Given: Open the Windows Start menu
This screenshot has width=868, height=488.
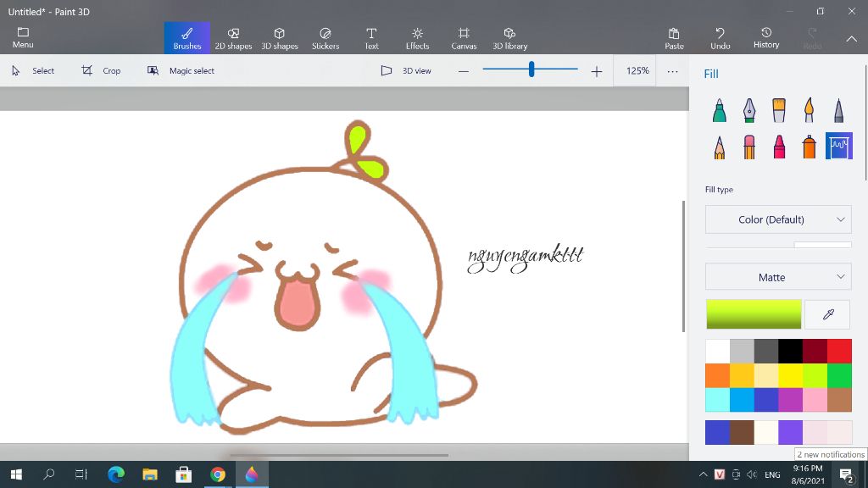Looking at the screenshot, I should pyautogui.click(x=16, y=474).
